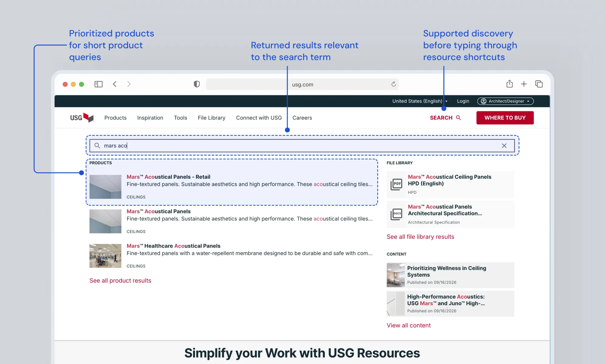
Task: Go back with the browser back arrow
Action: click(115, 84)
